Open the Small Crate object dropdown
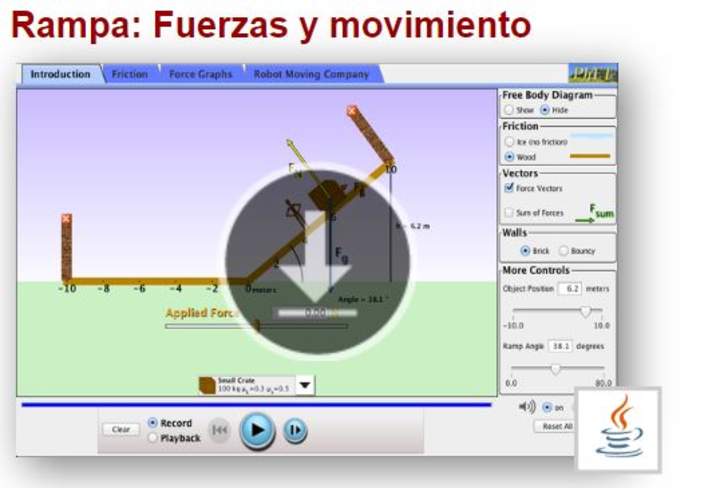The width and height of the screenshot is (720, 488). click(305, 385)
